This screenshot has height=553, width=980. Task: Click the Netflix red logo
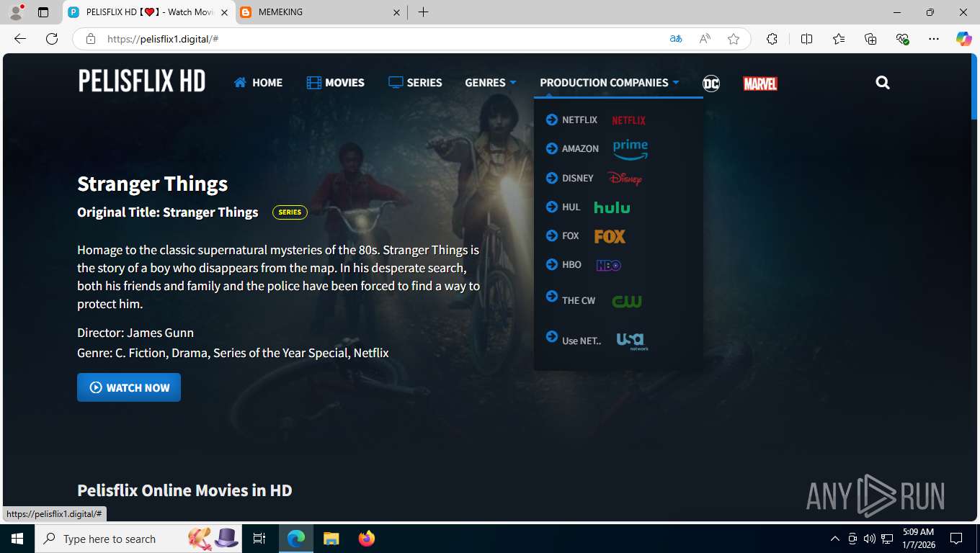pyautogui.click(x=628, y=120)
